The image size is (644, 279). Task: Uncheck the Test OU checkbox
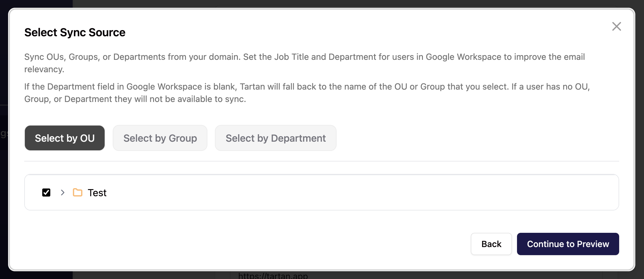click(46, 193)
